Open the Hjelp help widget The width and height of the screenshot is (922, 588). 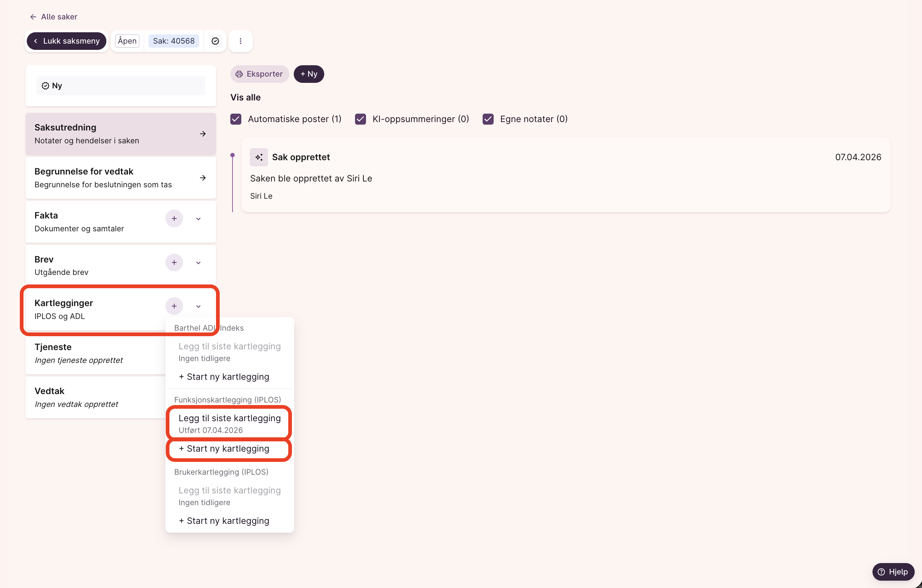pyautogui.click(x=893, y=572)
